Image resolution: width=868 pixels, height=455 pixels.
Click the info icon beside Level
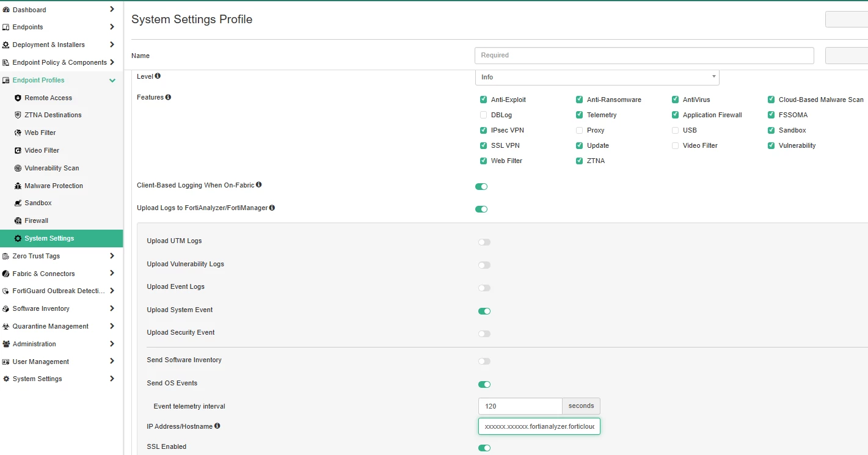pos(158,76)
